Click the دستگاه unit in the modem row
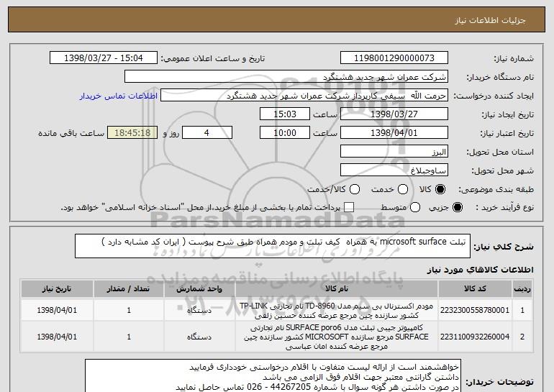554x392 pixels. [199, 311]
